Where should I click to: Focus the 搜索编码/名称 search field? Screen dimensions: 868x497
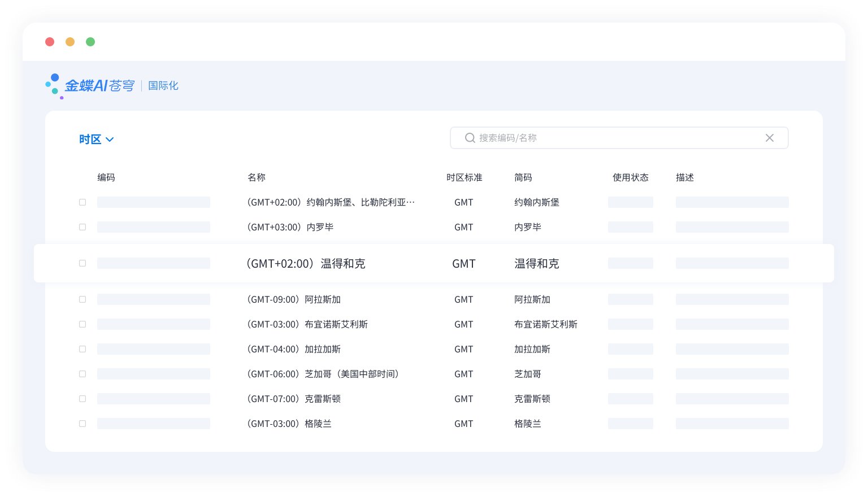click(x=616, y=138)
